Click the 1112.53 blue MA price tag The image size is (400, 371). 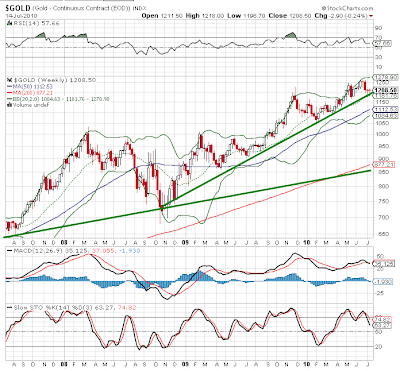click(386, 109)
